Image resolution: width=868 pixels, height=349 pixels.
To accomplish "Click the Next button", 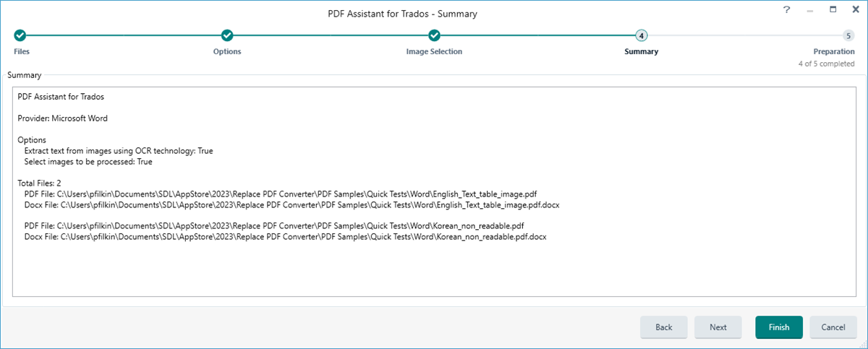I will tap(718, 327).
